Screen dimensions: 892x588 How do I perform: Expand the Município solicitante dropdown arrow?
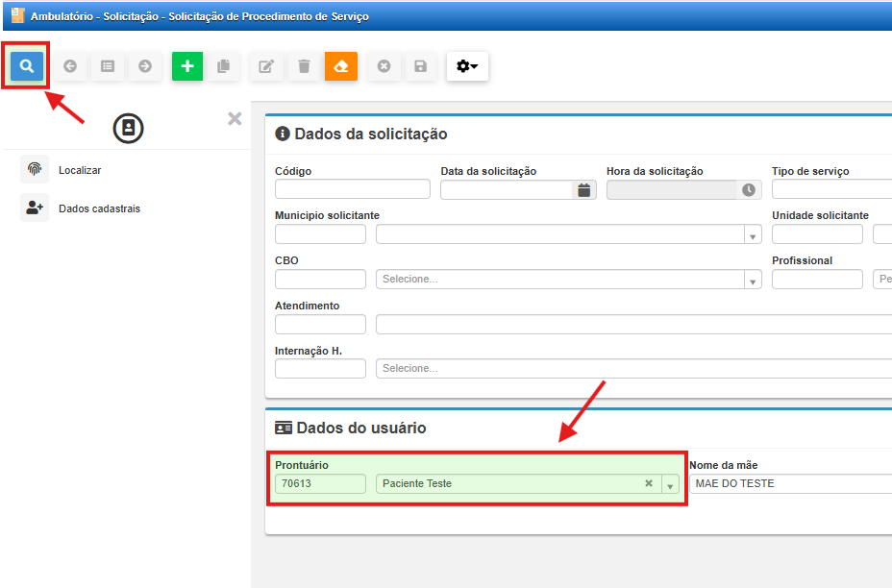[751, 235]
